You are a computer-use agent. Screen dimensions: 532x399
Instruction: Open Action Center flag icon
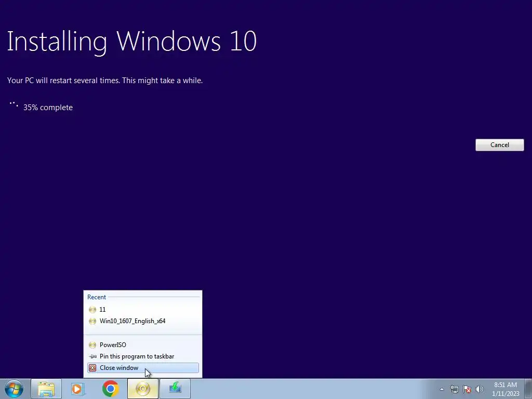(467, 389)
